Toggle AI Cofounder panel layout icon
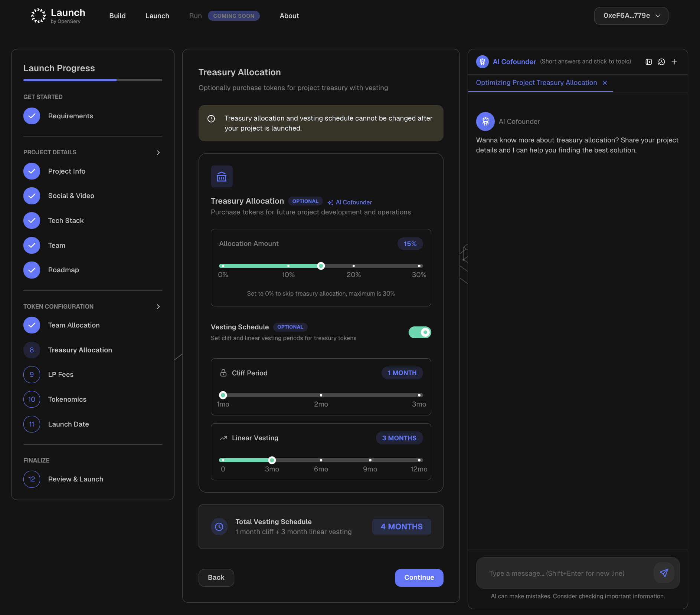The height and width of the screenshot is (615, 700). (x=648, y=62)
